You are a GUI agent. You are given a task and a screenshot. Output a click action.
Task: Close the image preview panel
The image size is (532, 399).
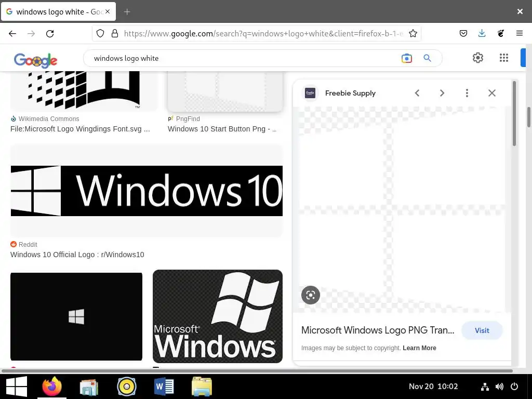click(x=492, y=93)
